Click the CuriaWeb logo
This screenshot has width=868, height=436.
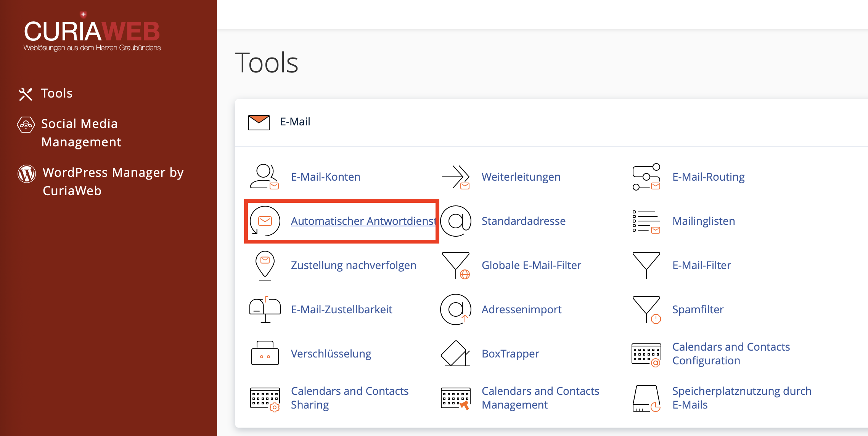tap(92, 32)
